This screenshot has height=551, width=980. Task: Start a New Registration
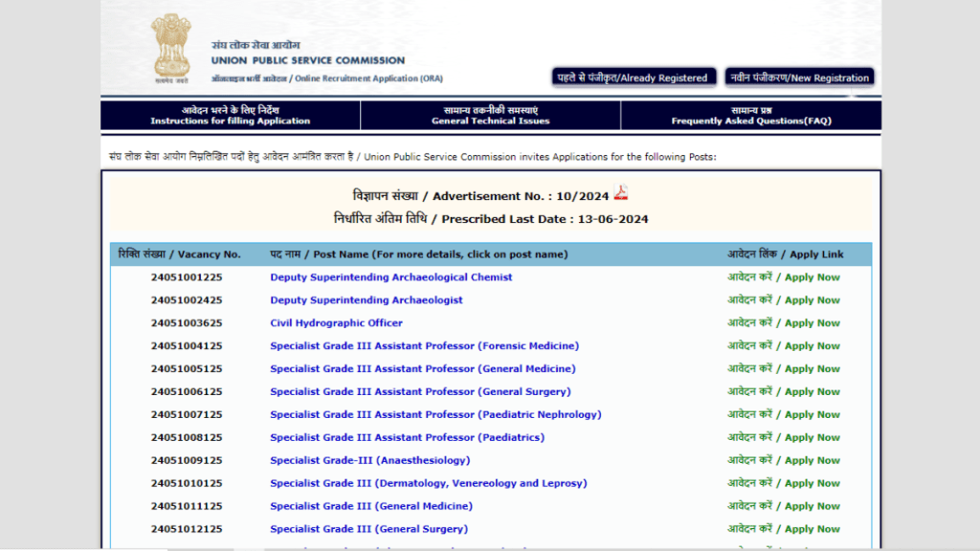800,77
